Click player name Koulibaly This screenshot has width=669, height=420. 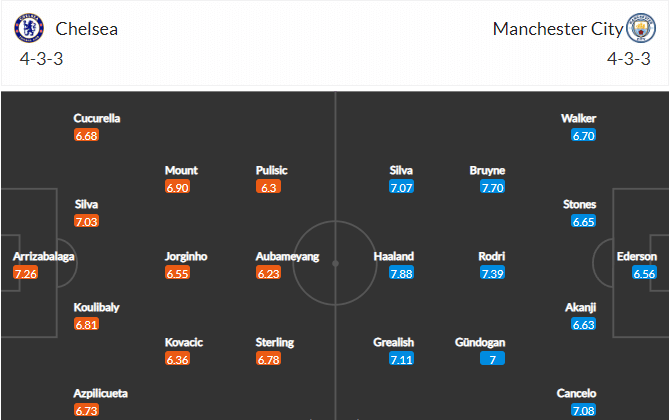pos(96,307)
